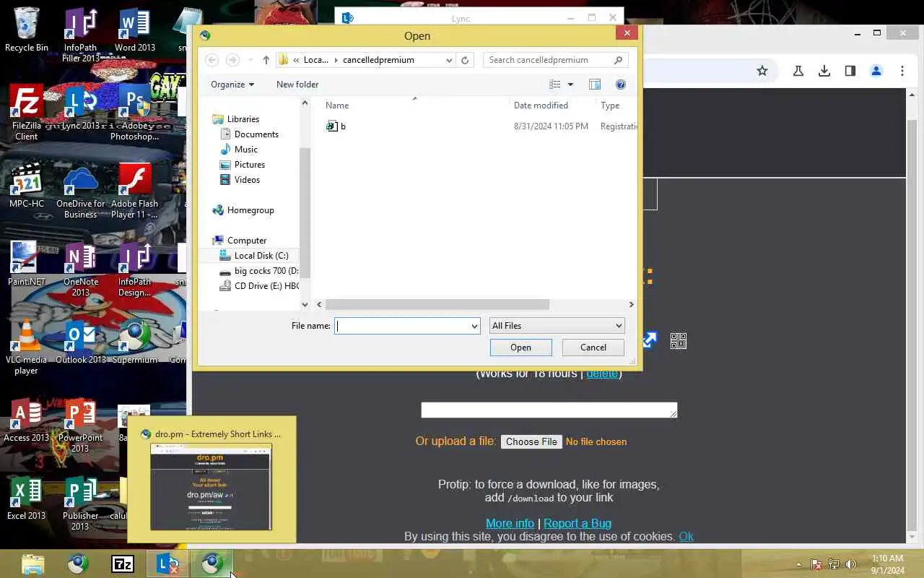924x578 pixels.
Task: Open OneNote 2013 desktop shortcut
Action: [80, 269]
